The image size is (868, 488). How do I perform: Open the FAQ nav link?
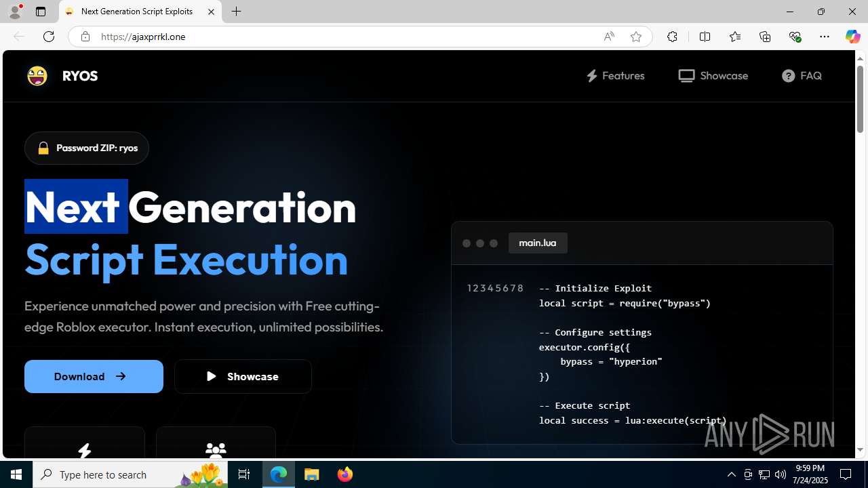802,76
